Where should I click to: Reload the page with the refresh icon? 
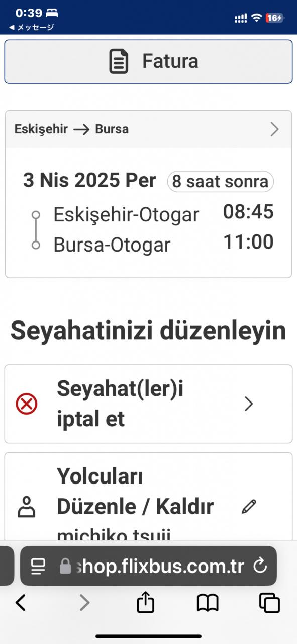[260, 566]
